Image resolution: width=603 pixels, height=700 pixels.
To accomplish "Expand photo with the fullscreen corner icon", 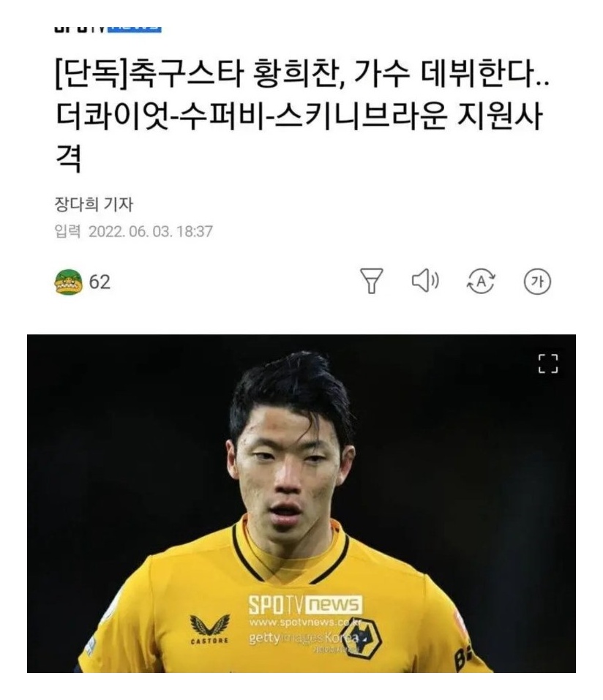I will point(547,364).
